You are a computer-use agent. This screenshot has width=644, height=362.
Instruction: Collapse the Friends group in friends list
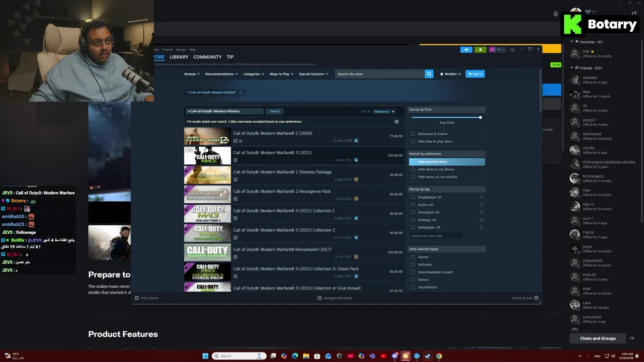pos(572,68)
